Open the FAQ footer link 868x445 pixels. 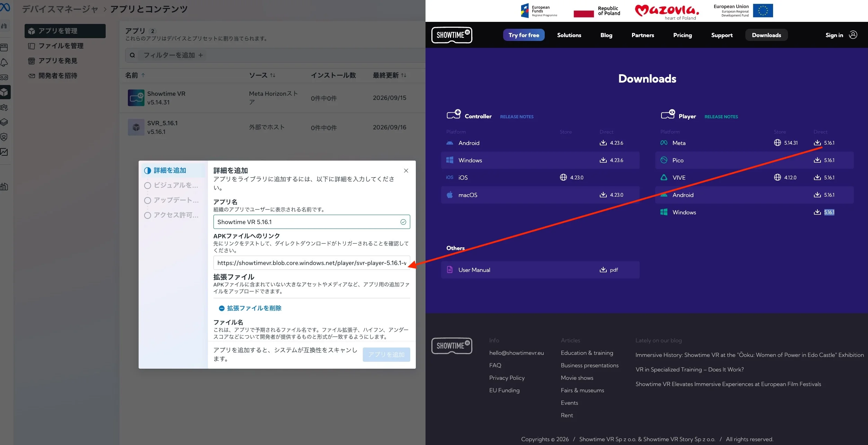point(495,365)
